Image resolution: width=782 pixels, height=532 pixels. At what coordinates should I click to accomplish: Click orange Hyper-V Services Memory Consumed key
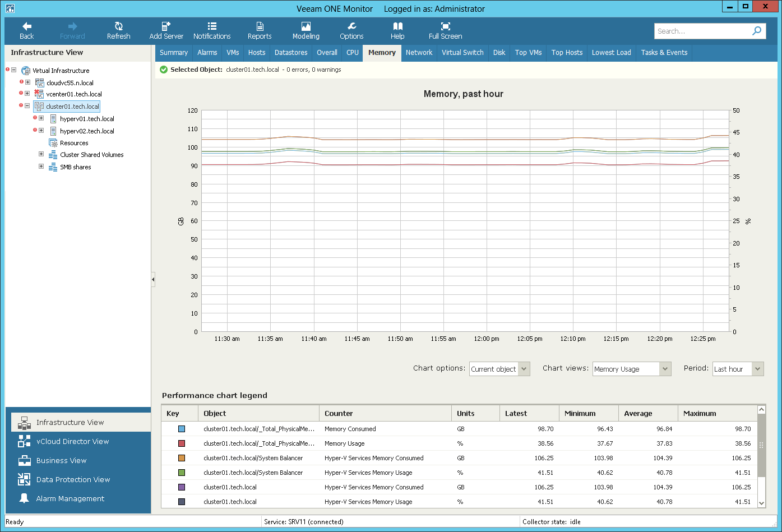pyautogui.click(x=182, y=458)
